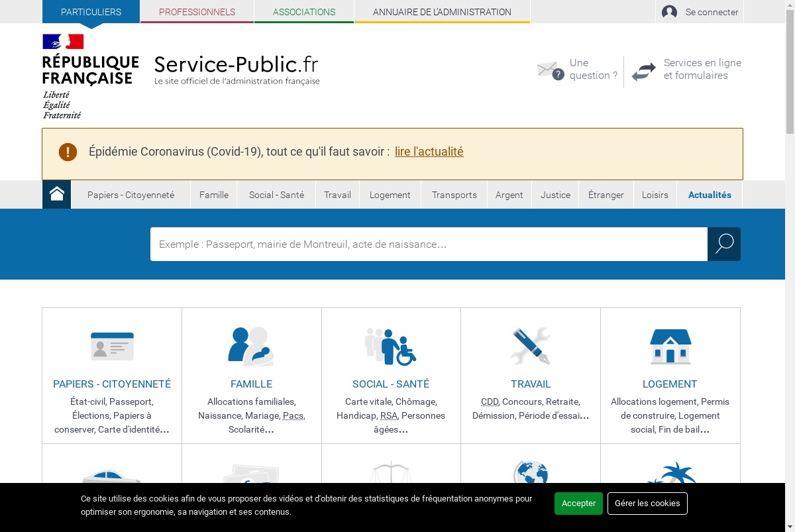The image size is (795, 532).
Task: Click the 'Une question ?' link
Action: 594,69
